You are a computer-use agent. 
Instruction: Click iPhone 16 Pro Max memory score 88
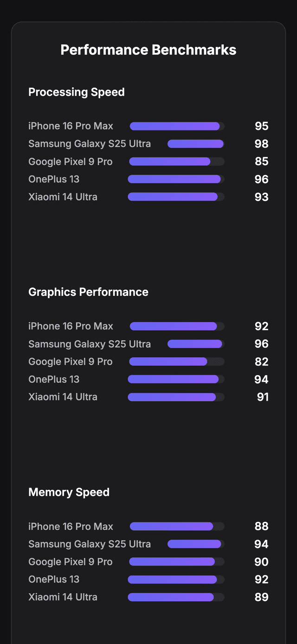(x=261, y=527)
